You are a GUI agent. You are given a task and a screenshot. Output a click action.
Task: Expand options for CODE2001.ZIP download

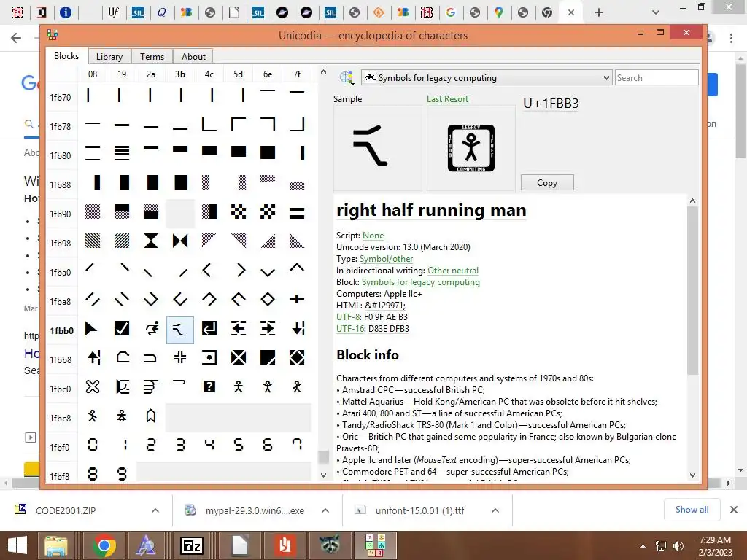pyautogui.click(x=155, y=510)
